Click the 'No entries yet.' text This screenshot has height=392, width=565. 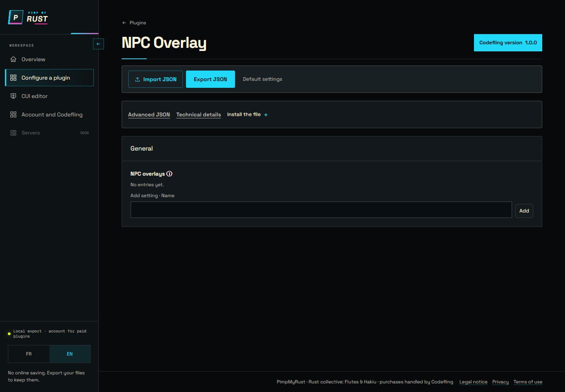[147, 185]
